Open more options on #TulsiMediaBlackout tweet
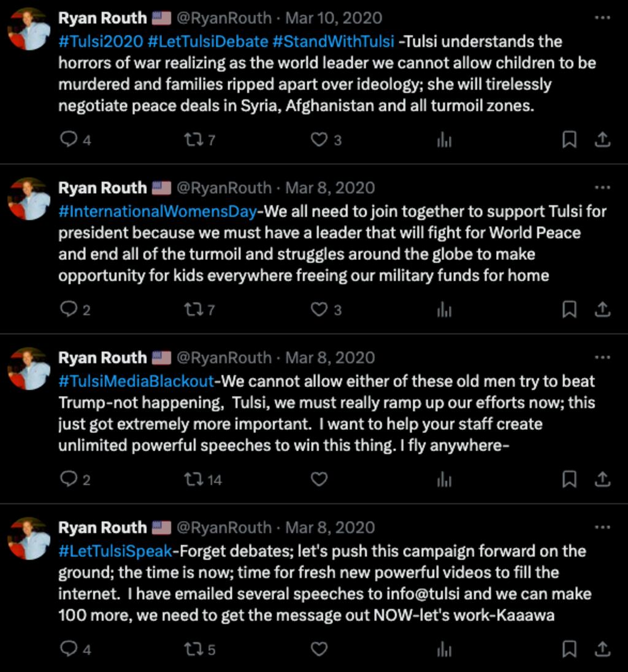Viewport: 628px width, 672px height. click(602, 357)
